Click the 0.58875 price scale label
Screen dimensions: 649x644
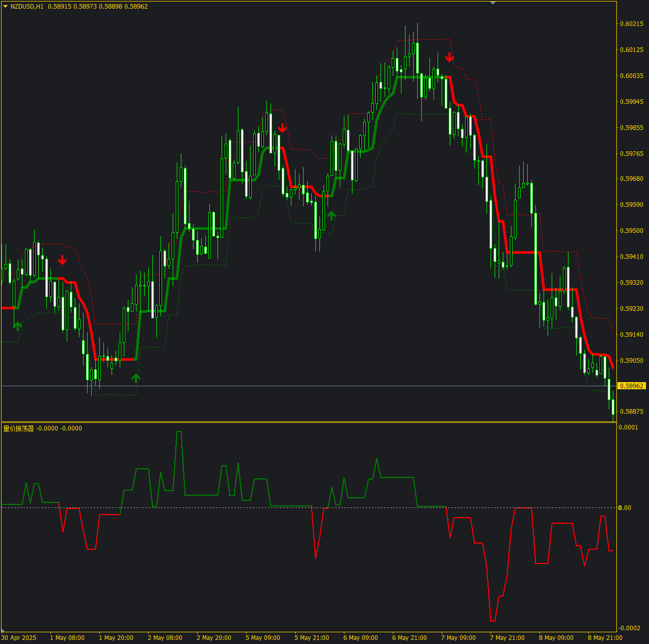point(632,411)
